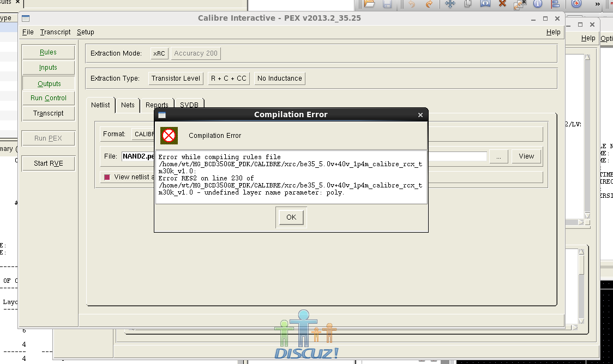
Task: Click the Open folder icon in top toolbar
Action: 369,4
